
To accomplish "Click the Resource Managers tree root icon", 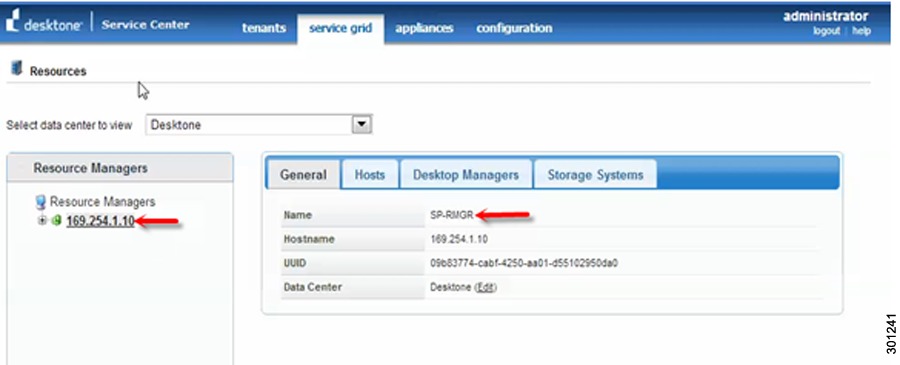I will point(41,201).
